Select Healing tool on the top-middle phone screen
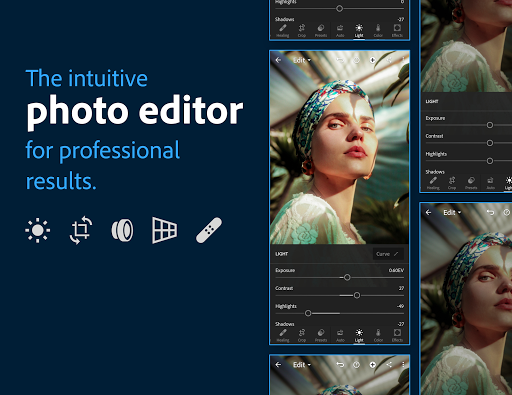This screenshot has width=512, height=395. pos(283,31)
